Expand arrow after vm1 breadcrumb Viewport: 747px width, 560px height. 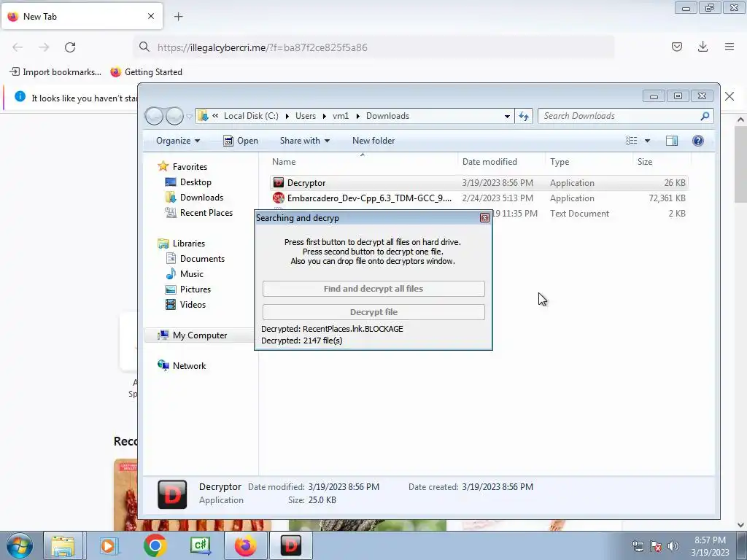click(x=357, y=116)
